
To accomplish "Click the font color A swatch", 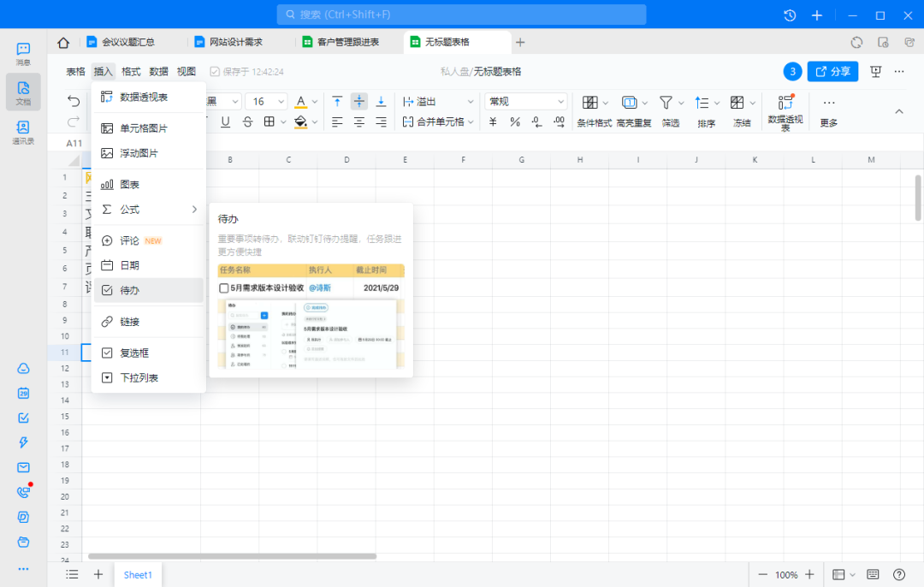I will click(x=300, y=102).
